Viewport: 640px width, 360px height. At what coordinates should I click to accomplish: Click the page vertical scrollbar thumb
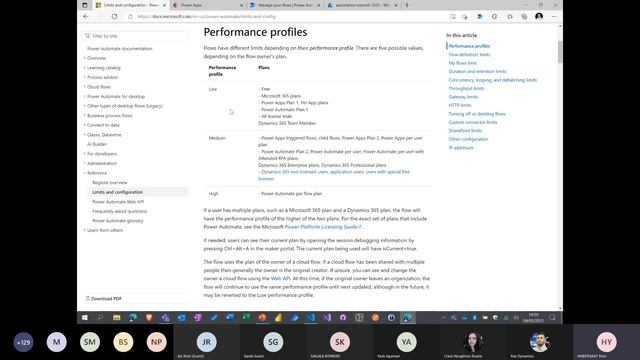coord(560,51)
